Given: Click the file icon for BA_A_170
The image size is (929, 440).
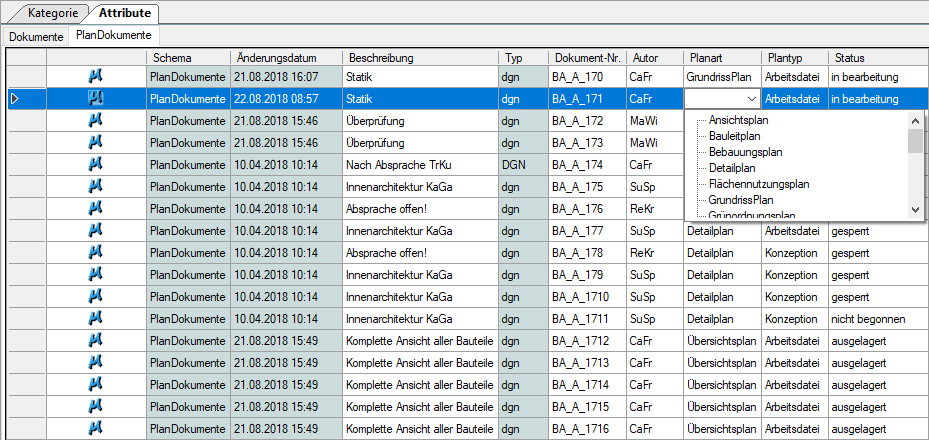Looking at the screenshot, I should tap(96, 76).
